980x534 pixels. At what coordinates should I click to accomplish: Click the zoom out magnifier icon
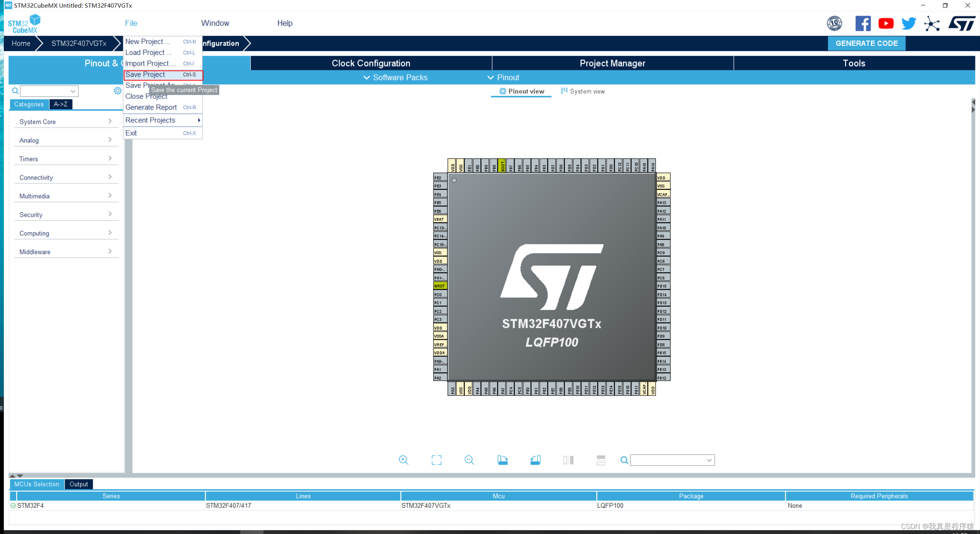469,460
